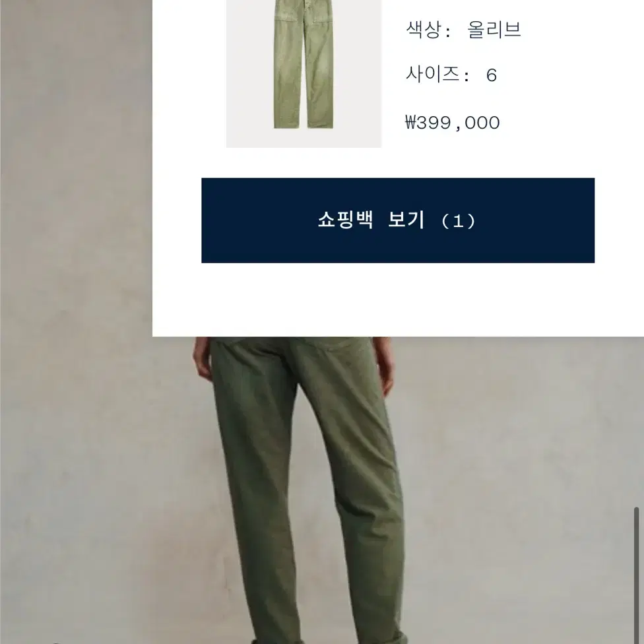This screenshot has width=644, height=644.
Task: Select the size value 6
Action: tap(492, 76)
